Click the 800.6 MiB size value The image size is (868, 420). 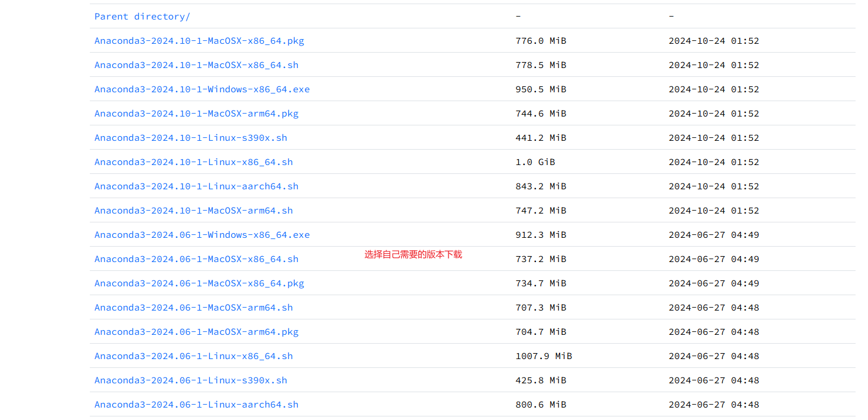[x=541, y=405]
